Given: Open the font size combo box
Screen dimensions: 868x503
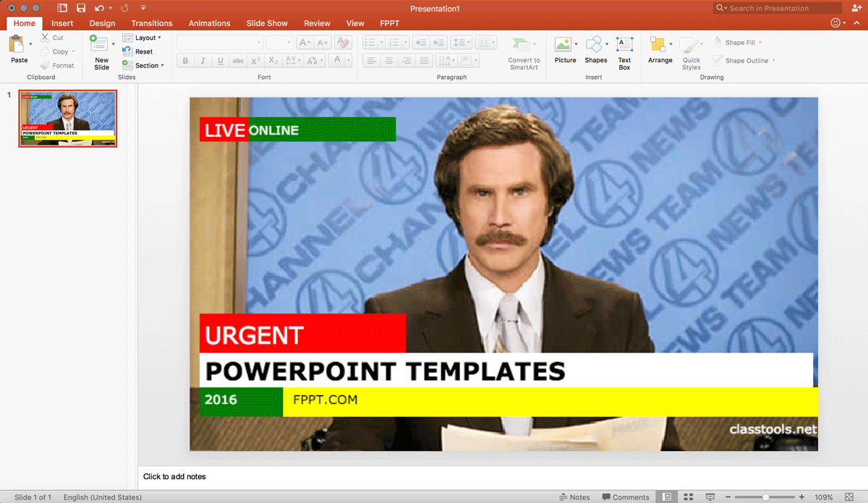Looking at the screenshot, I should tap(279, 43).
